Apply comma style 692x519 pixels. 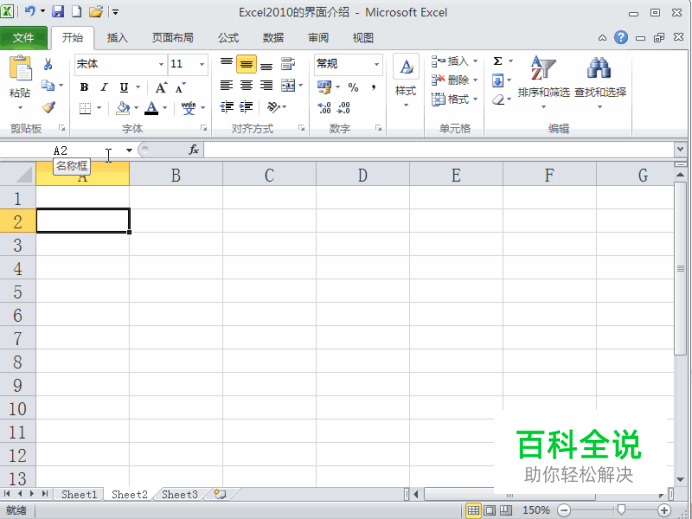click(373, 87)
